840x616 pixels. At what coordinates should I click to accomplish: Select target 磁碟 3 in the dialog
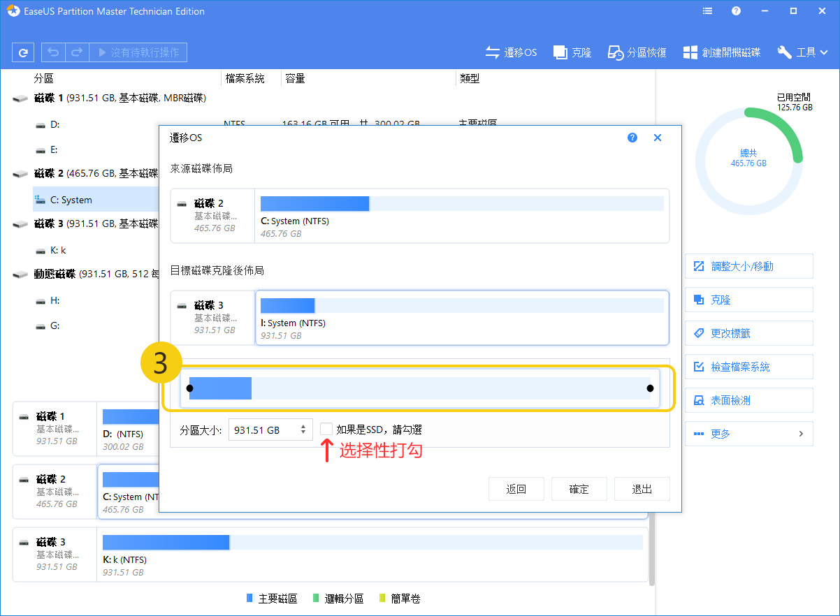[213, 317]
